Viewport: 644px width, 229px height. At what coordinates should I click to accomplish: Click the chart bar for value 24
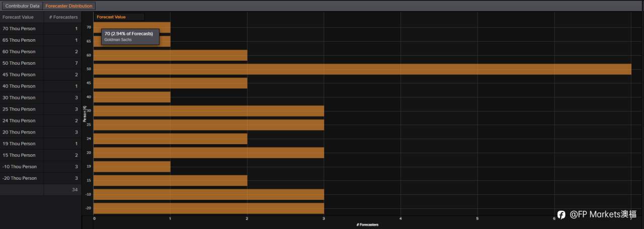[x=171, y=139]
